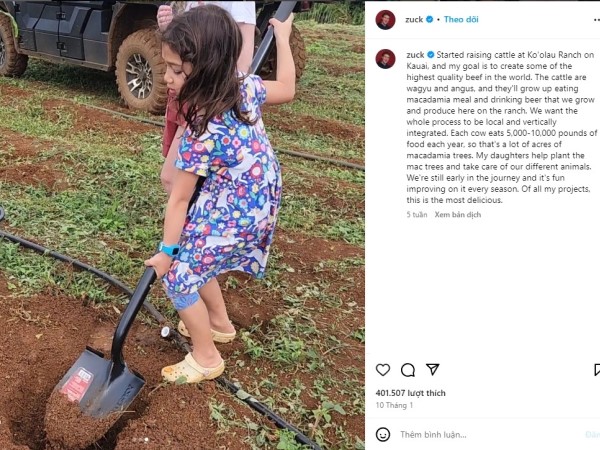Click the photo of the girl with the shovel
Screen dimensions: 600x450
coord(182,225)
